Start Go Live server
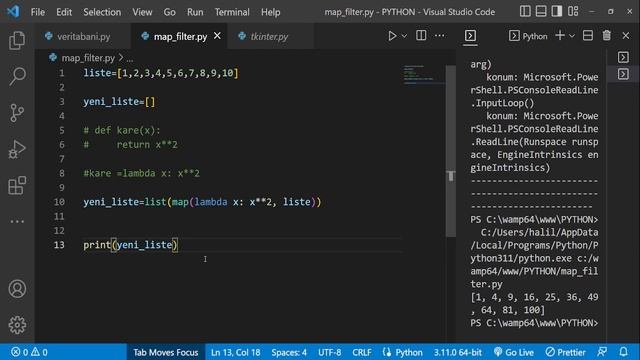The width and height of the screenshot is (640, 360). (x=513, y=352)
